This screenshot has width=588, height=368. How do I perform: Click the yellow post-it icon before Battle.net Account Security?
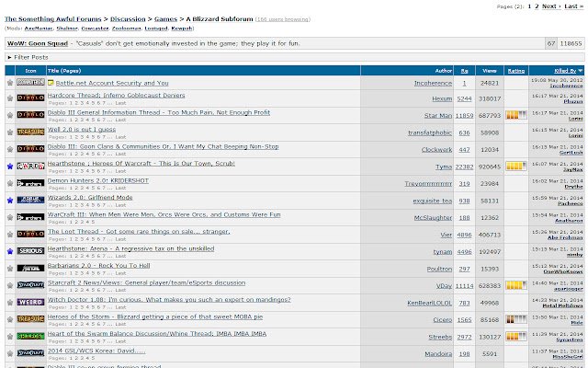(51, 83)
